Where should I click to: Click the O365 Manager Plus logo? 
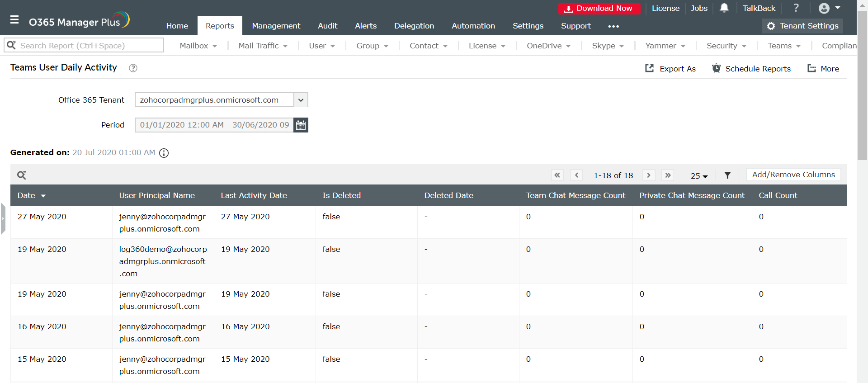pos(79,20)
